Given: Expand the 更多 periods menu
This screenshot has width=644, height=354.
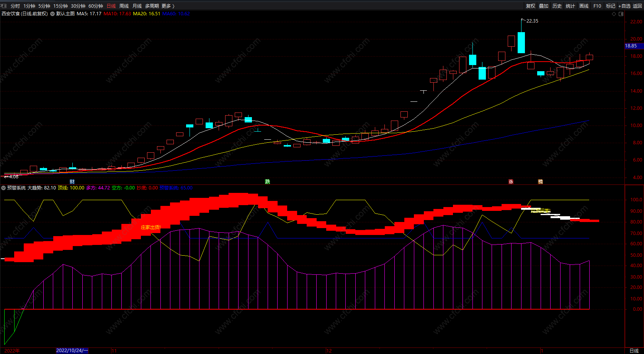Looking at the screenshot, I should point(168,6).
